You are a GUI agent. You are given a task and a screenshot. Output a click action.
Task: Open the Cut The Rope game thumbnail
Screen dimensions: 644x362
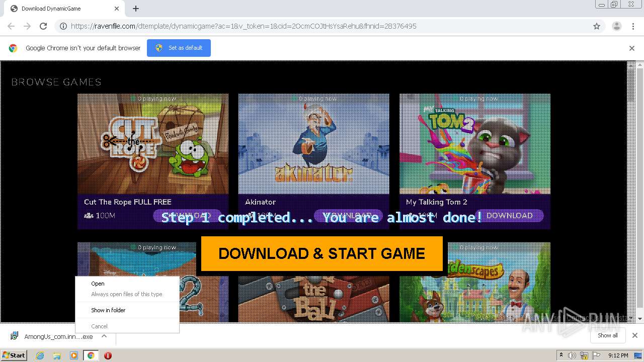153,144
